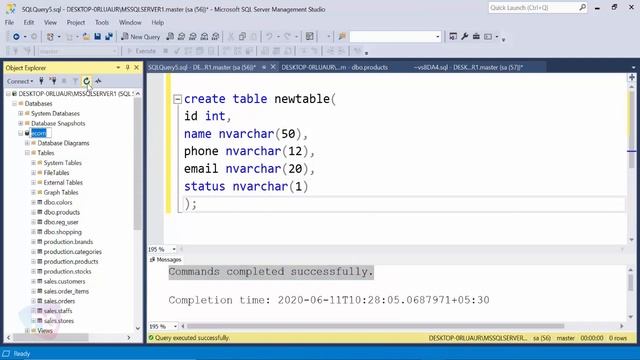Open the Edit menu

click(x=29, y=22)
